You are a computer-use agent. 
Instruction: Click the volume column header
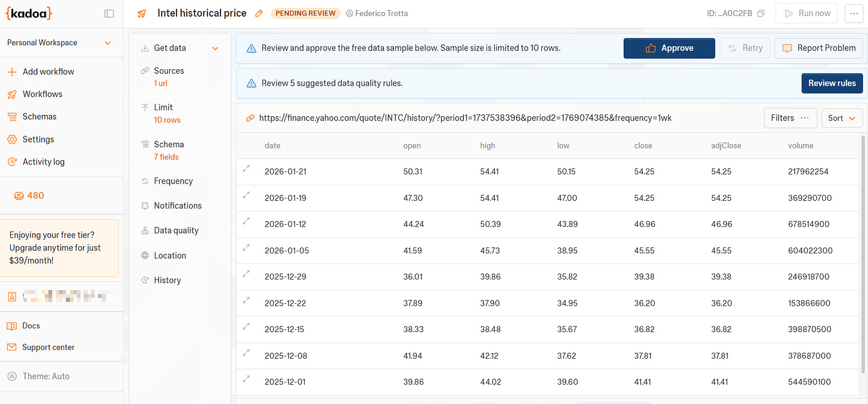coord(801,145)
